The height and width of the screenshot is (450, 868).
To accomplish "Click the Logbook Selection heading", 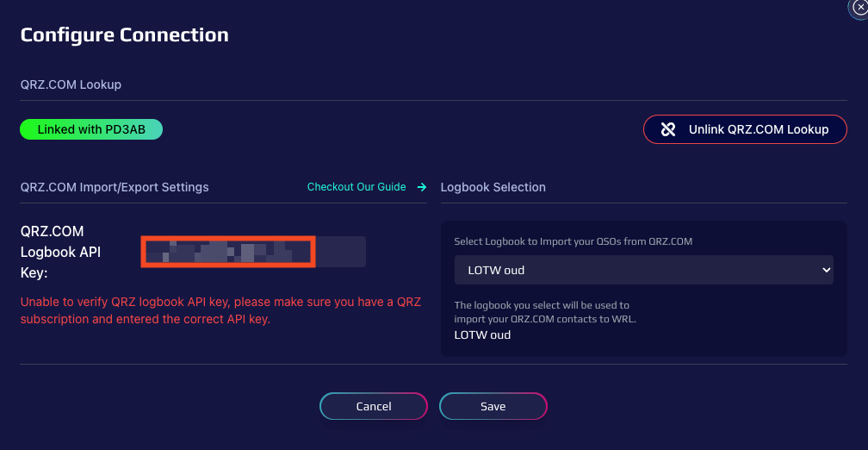I will [493, 187].
